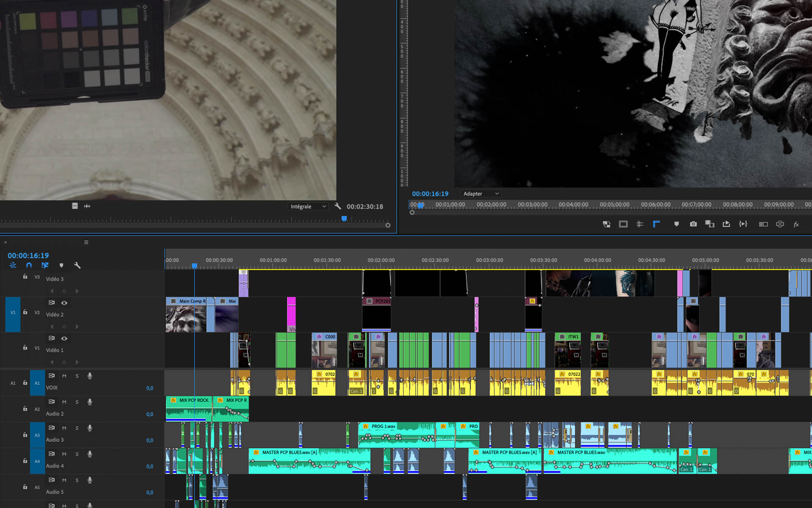This screenshot has width=812, height=508.
Task: Select the 0702 audio clip on VOIX
Action: (324, 383)
